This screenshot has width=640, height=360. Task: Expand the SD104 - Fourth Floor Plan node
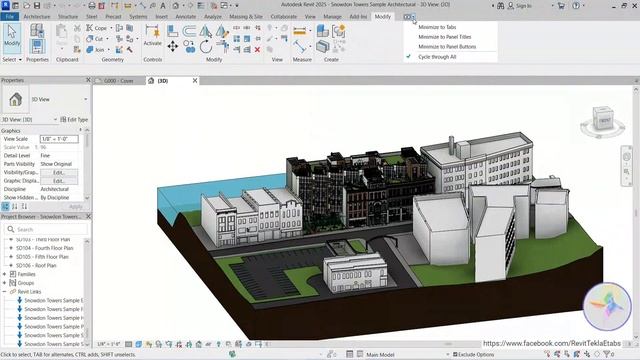click(x=11, y=248)
